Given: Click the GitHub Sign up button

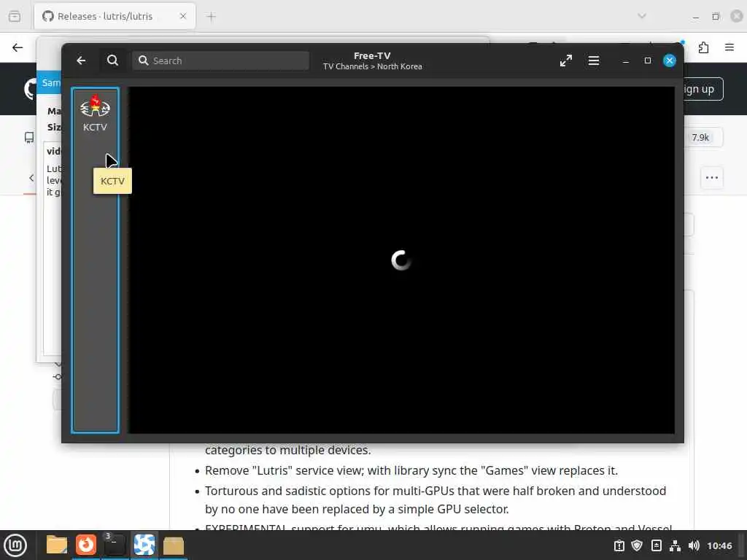Looking at the screenshot, I should tap(703, 89).
